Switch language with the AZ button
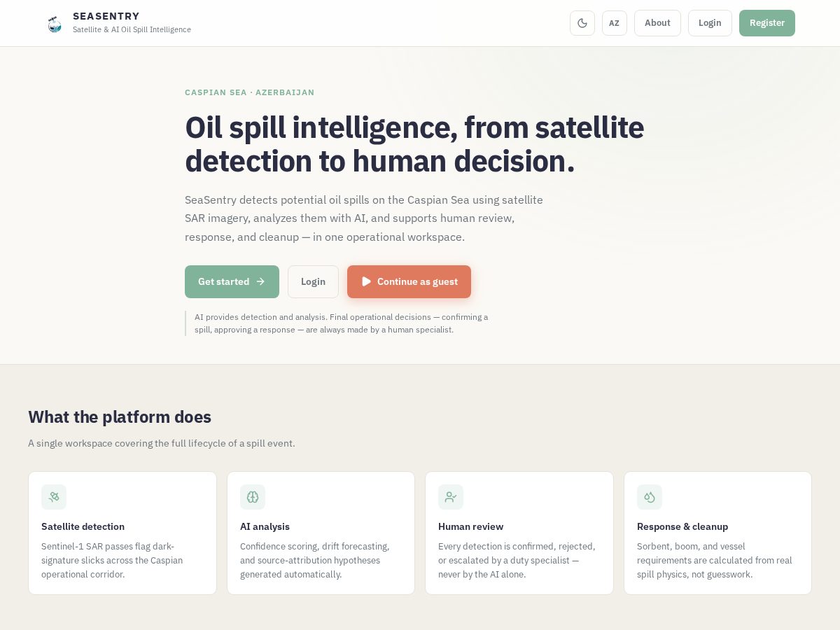 615,23
